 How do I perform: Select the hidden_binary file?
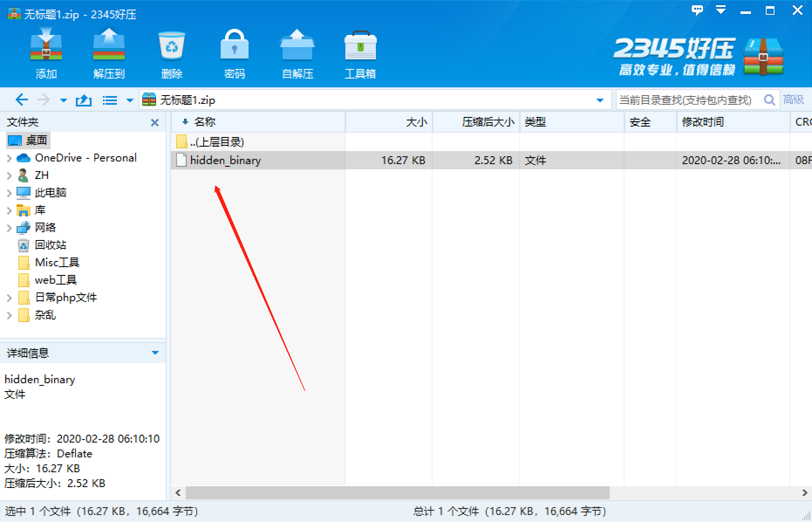(225, 160)
